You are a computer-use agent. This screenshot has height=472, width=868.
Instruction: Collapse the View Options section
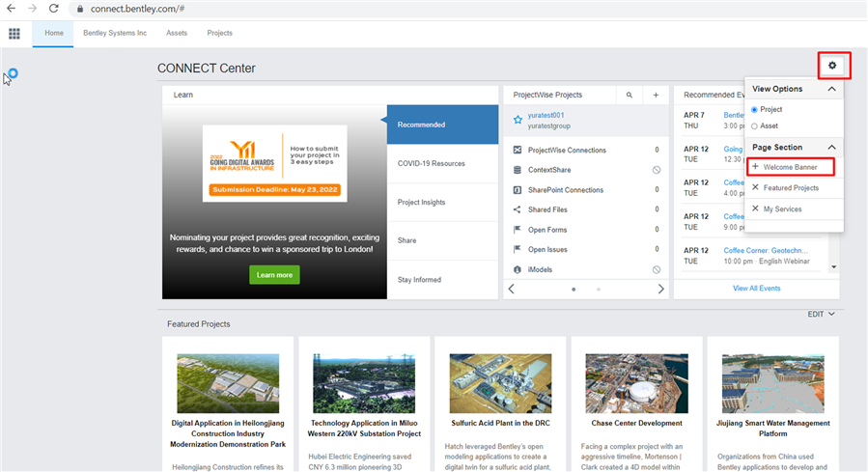point(831,89)
